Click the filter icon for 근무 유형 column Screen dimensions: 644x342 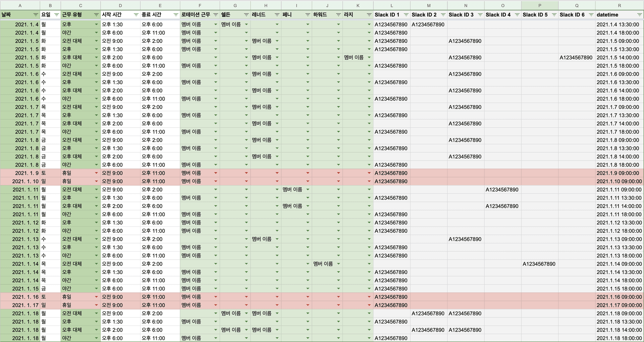pyautogui.click(x=96, y=15)
